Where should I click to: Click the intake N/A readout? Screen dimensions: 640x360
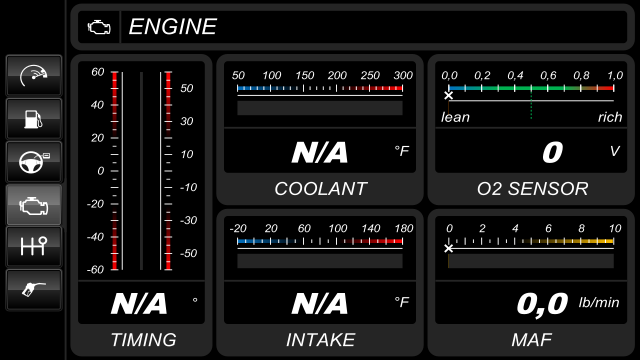(x=320, y=303)
